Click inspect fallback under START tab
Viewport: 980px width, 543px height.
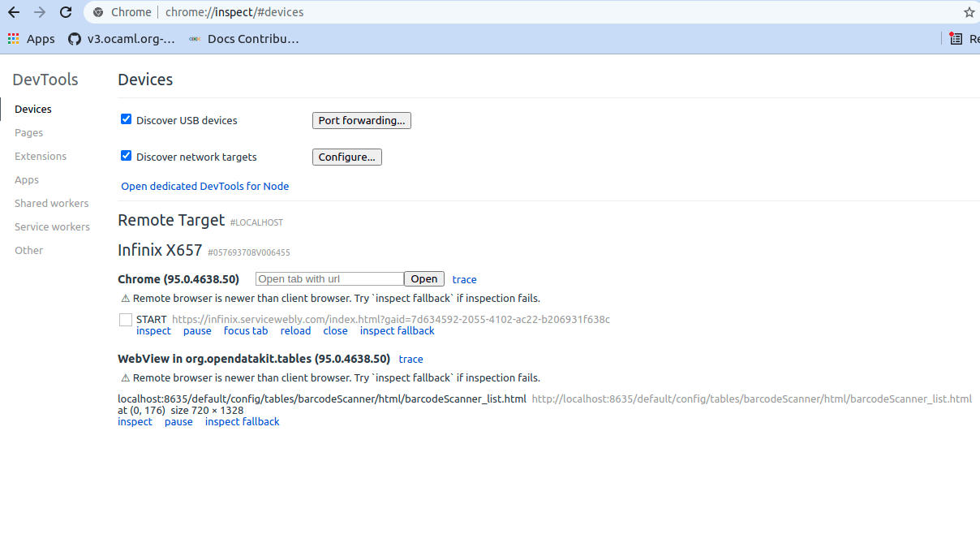tap(398, 330)
